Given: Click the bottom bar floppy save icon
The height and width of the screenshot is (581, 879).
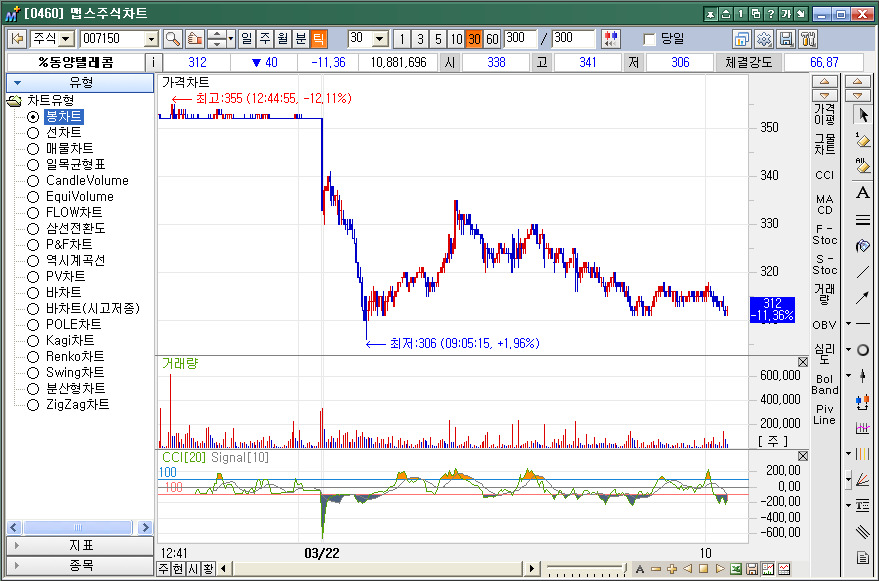Looking at the screenshot, I should (x=752, y=569).
